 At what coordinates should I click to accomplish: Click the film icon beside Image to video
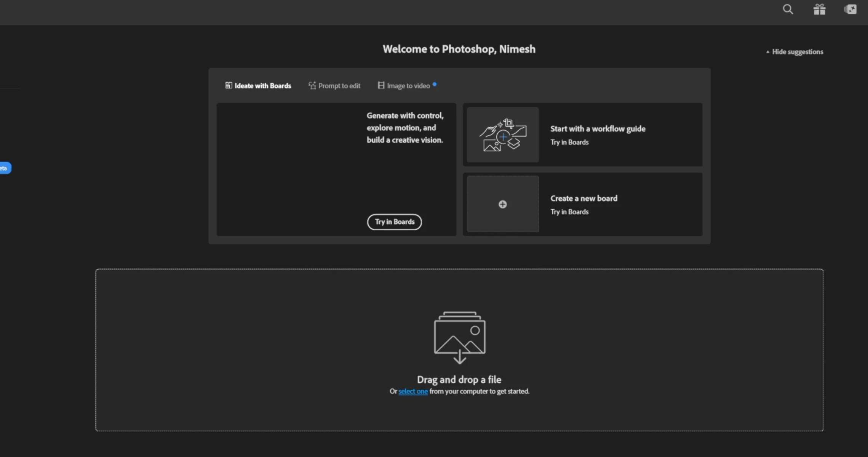[381, 85]
